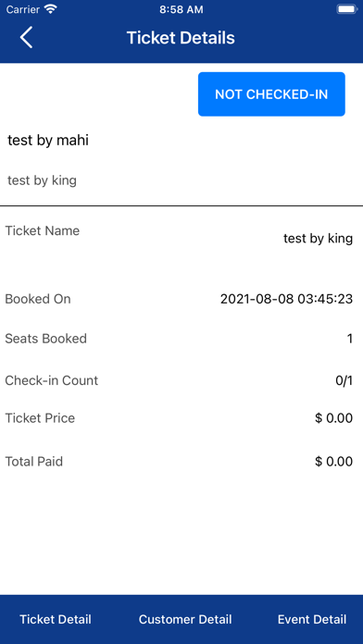This screenshot has height=644, width=363.
Task: Tap the battery icon in status bar
Action: click(347, 9)
